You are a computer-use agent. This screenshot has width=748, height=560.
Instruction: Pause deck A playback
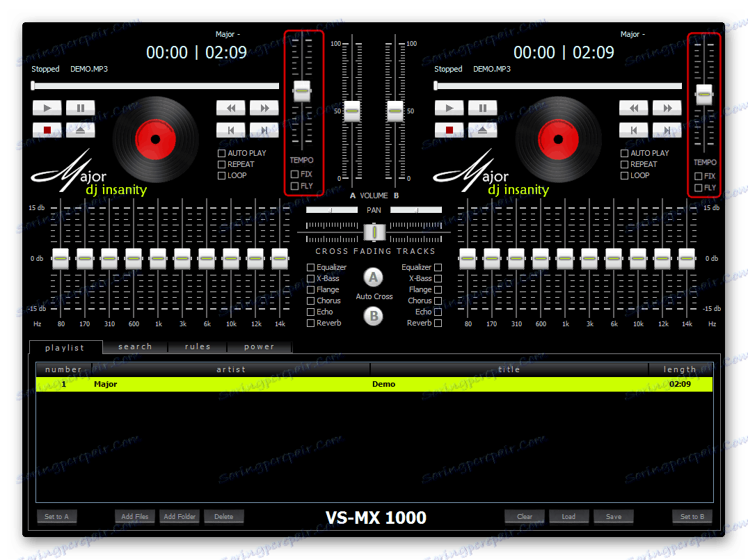tap(80, 108)
